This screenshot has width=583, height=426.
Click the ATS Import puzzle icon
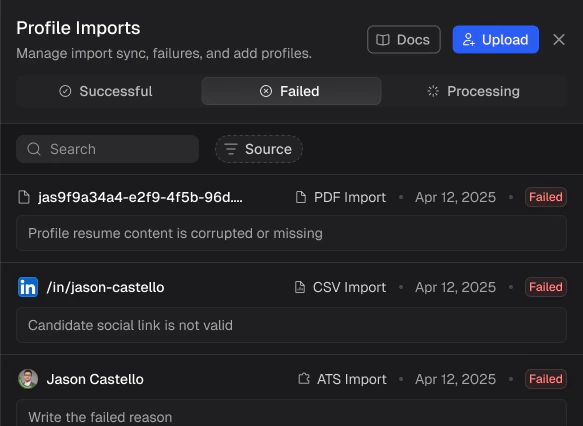304,379
